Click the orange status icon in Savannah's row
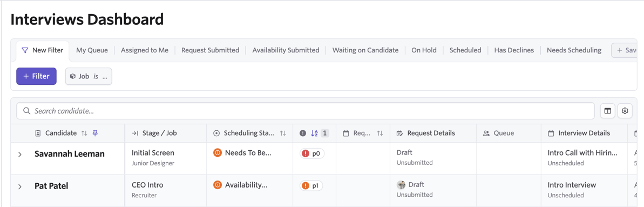Image resolution: width=644 pixels, height=207 pixels. [x=217, y=152]
